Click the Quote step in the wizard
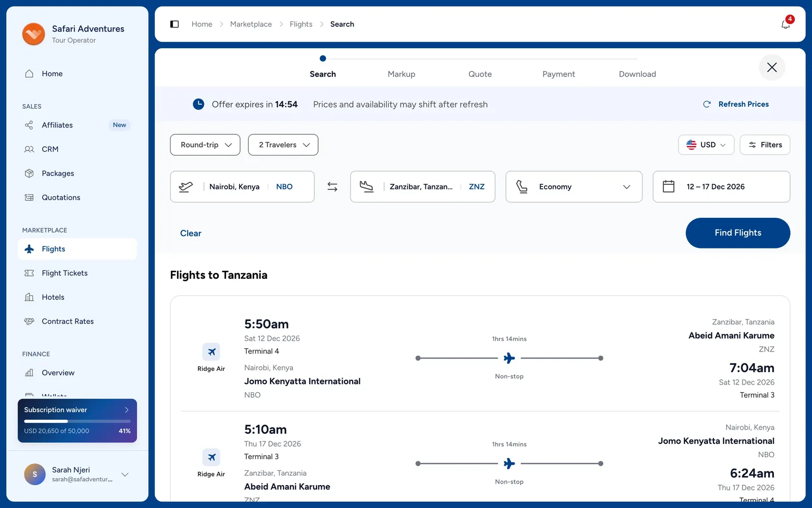The height and width of the screenshot is (508, 812). click(480, 74)
